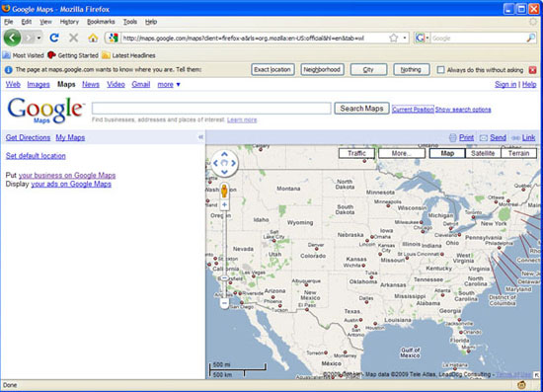Reload the page with the refresh icon
The height and width of the screenshot is (392, 543).
54,38
